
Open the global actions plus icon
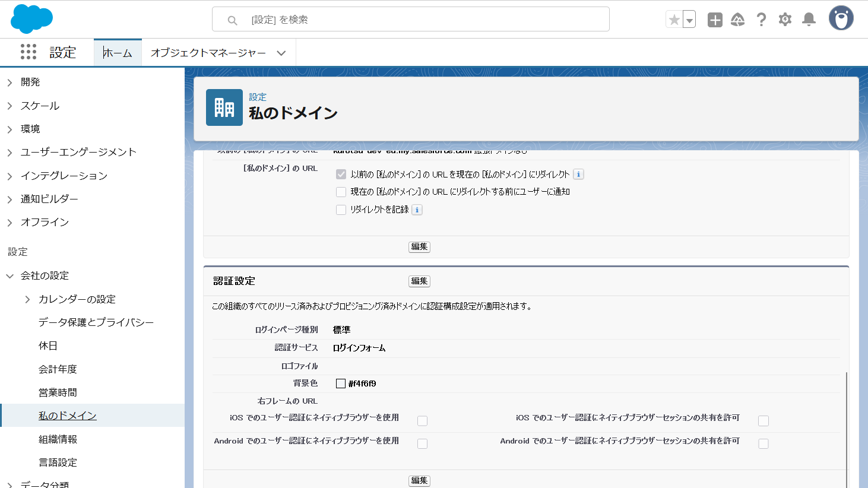pyautogui.click(x=715, y=20)
